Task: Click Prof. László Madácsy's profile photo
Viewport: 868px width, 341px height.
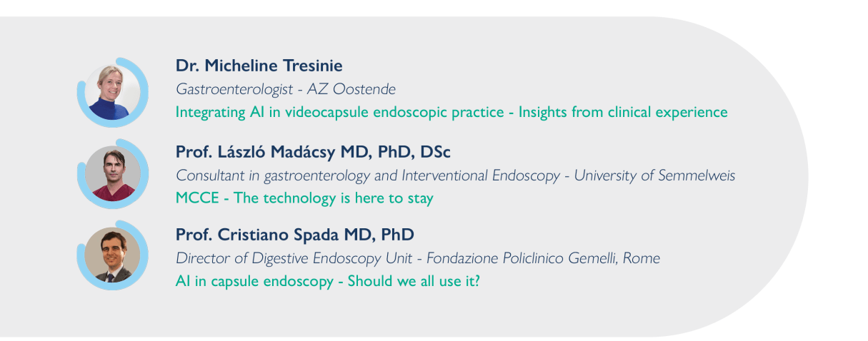Action: point(112,173)
